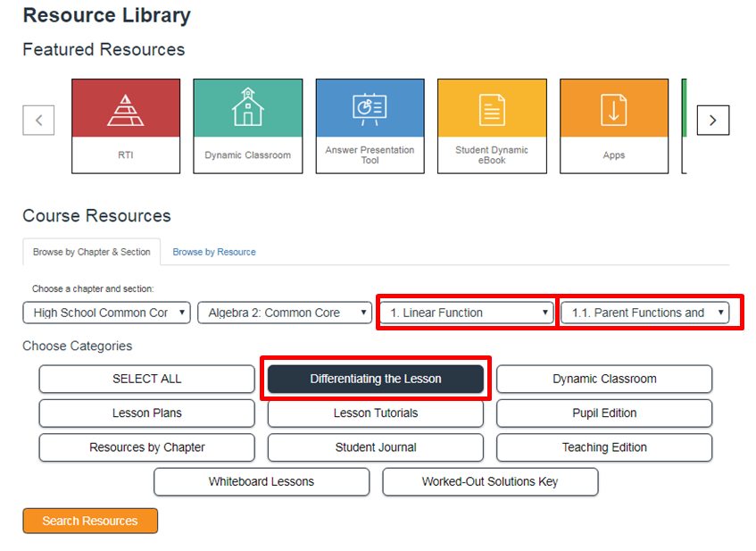Viewport: 756px width, 551px height.
Task: Open the 1.1 Parent Functions section dropdown
Action: coord(646,313)
